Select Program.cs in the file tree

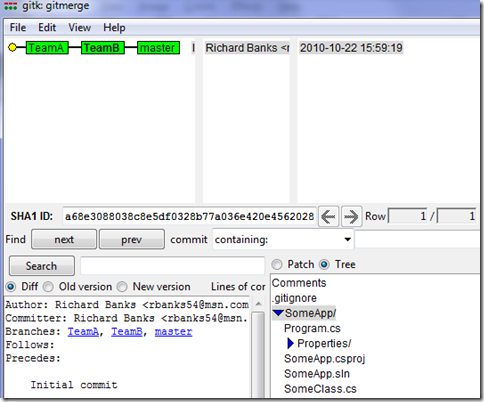point(312,328)
